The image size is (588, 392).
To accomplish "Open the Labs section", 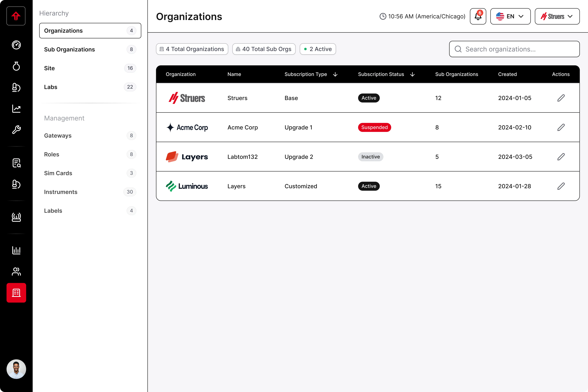I will tap(90, 87).
